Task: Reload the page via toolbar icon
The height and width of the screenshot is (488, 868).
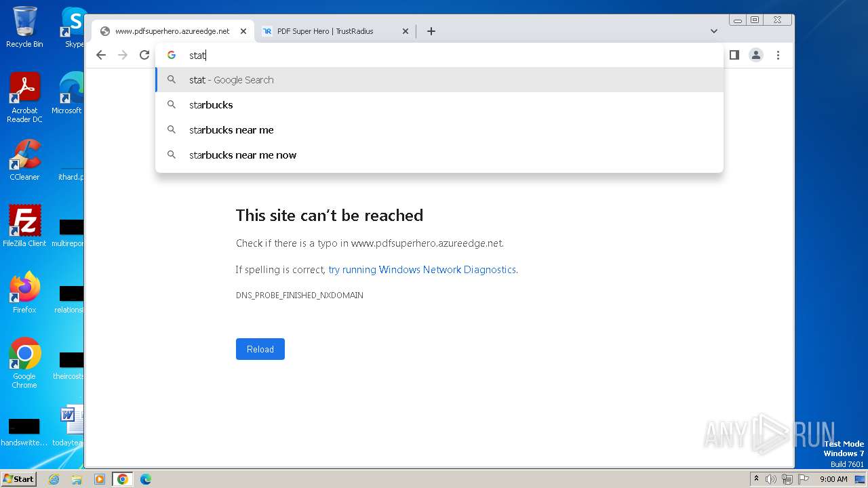Action: click(144, 55)
